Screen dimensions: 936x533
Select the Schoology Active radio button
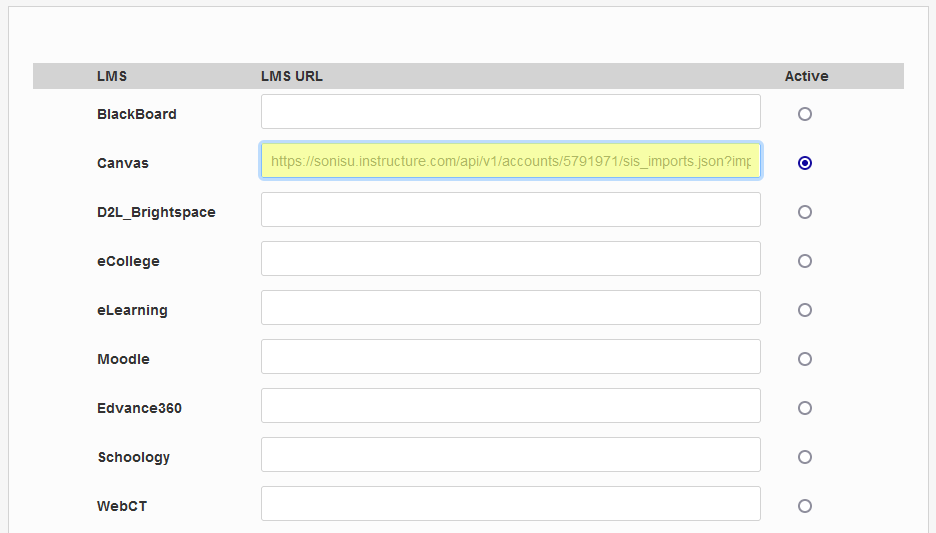coord(805,457)
